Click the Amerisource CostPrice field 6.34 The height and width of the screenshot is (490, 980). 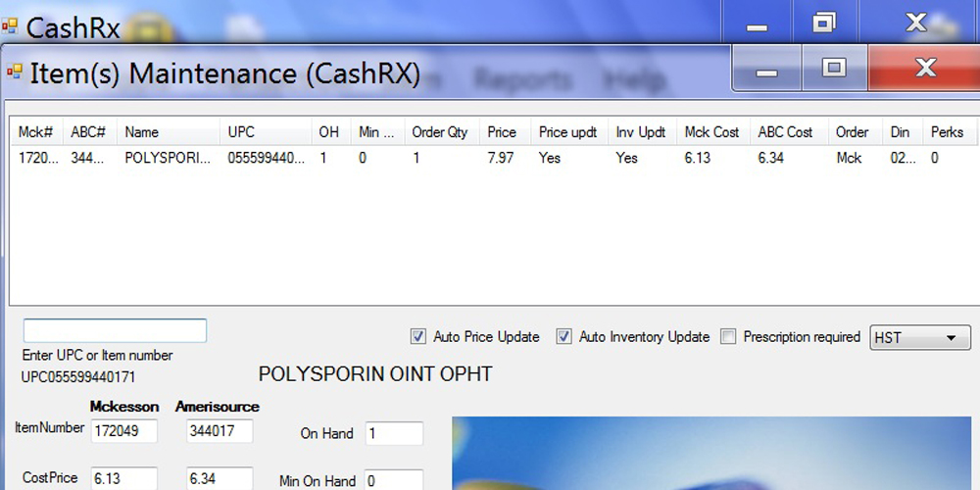pos(220,479)
